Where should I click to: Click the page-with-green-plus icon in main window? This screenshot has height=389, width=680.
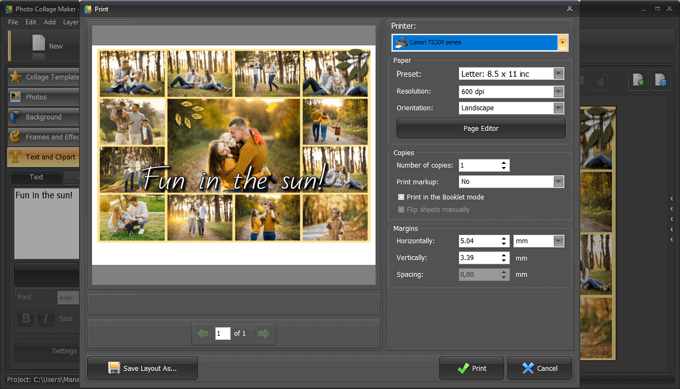tap(638, 80)
